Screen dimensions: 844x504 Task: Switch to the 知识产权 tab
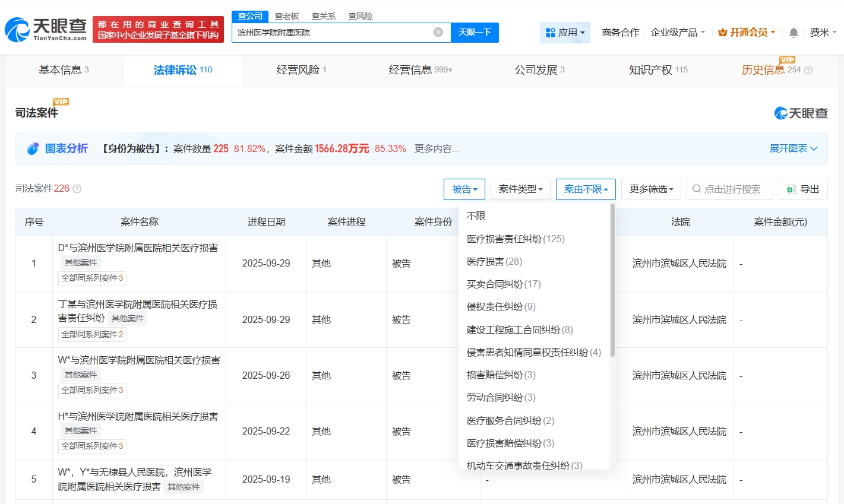pyautogui.click(x=658, y=70)
